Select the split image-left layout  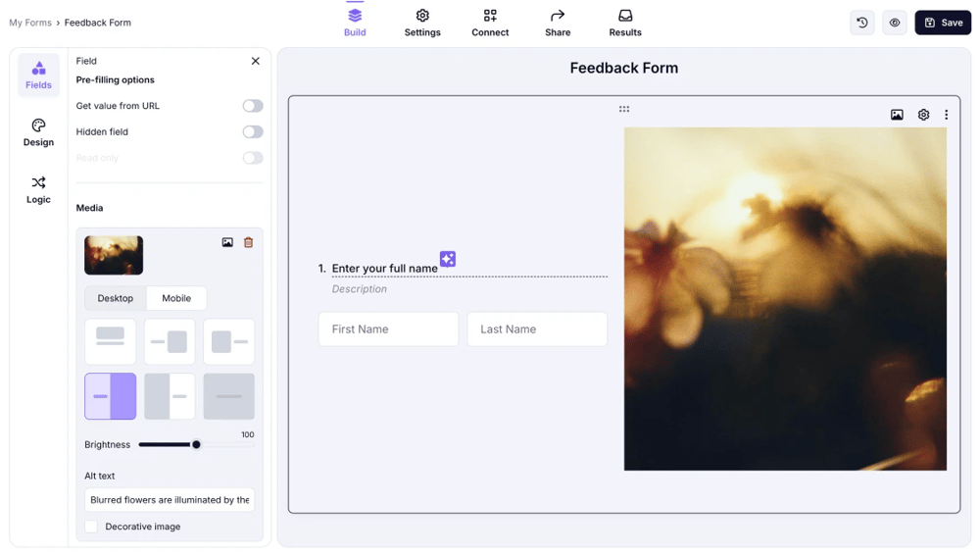(170, 396)
